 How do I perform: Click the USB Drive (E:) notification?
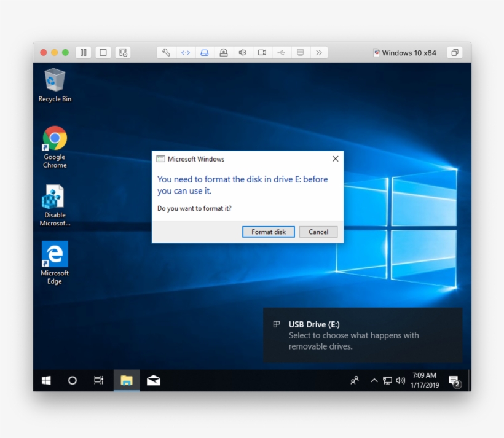point(363,335)
